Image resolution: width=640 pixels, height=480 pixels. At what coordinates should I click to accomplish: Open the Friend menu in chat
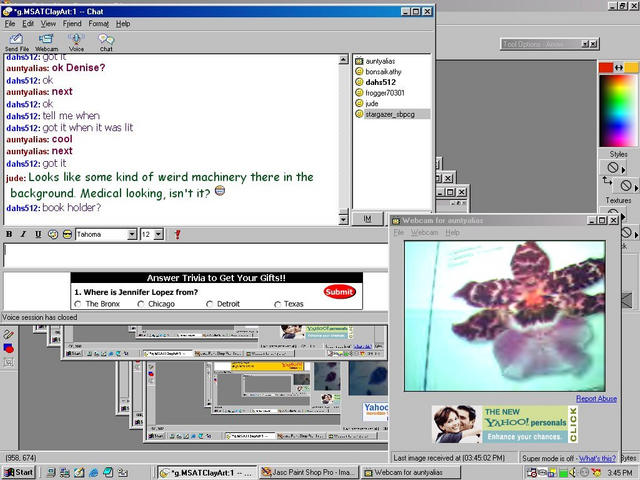coord(72,24)
